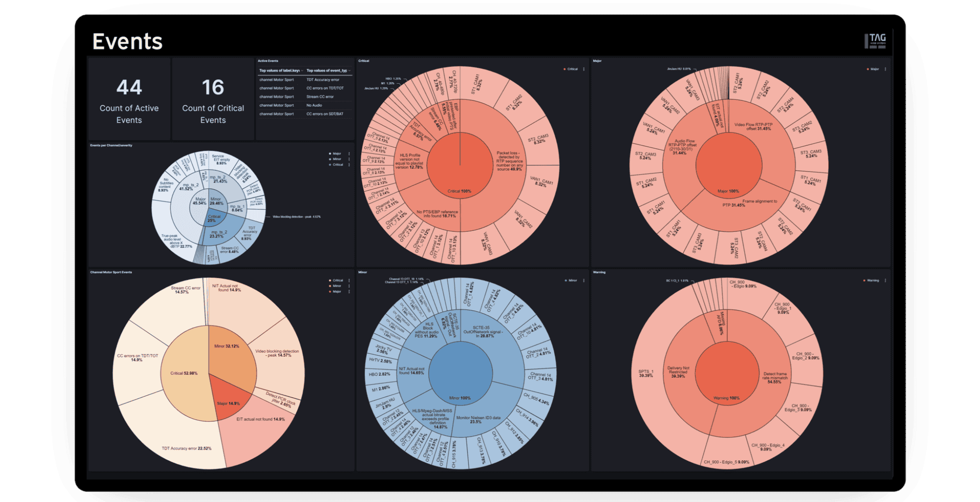This screenshot has width=980, height=502.
Task: Click the TAG Video Systems logo
Action: tap(875, 41)
